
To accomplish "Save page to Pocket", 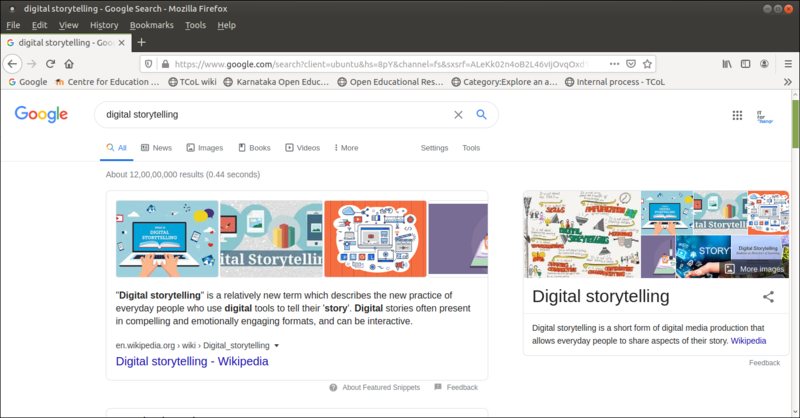I will pyautogui.click(x=631, y=64).
